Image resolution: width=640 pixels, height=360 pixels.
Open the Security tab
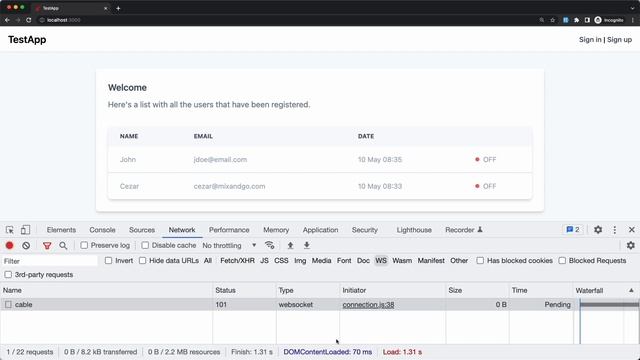(x=364, y=230)
